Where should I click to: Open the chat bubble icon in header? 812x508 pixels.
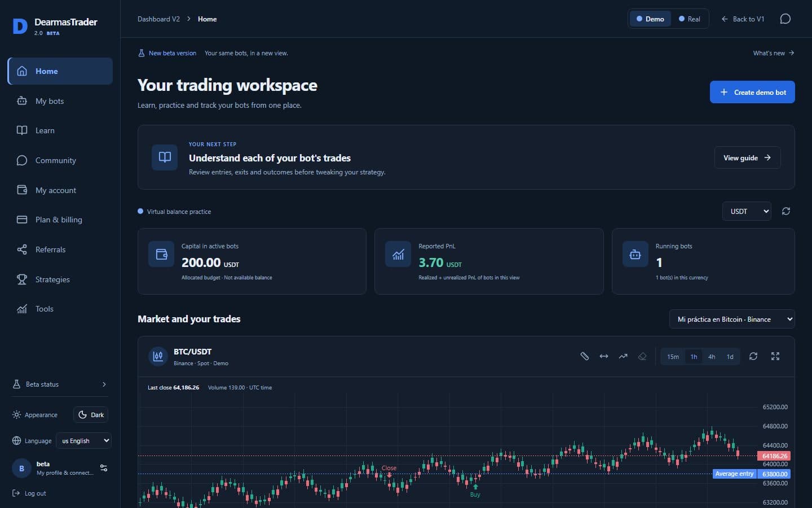pos(785,19)
